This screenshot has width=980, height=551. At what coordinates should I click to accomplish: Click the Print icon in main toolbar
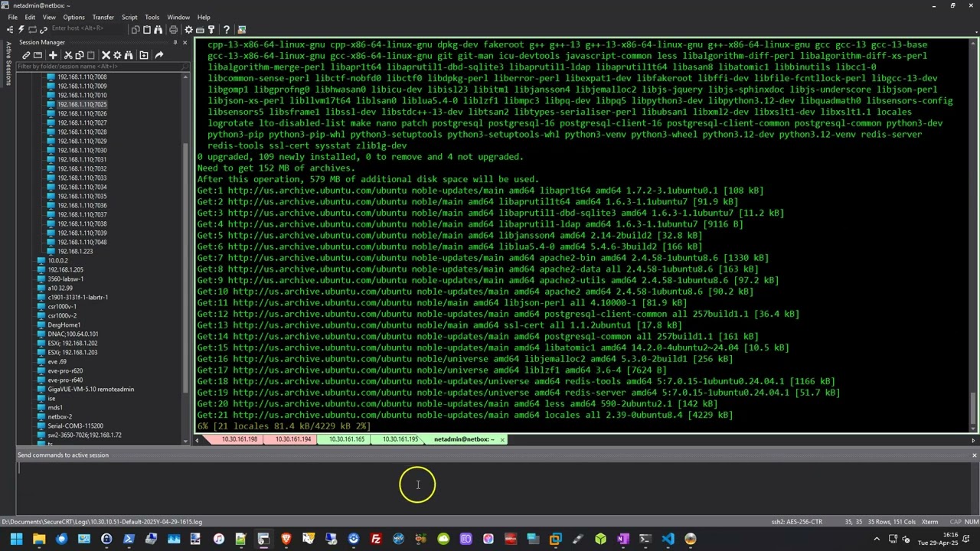point(173,30)
